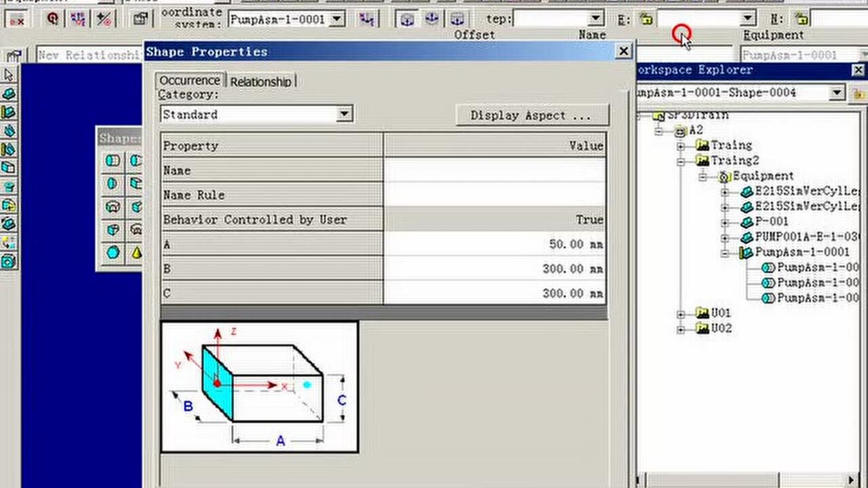Viewport: 868px width, 488px height.
Task: Click the Name property value field
Action: pos(494,171)
